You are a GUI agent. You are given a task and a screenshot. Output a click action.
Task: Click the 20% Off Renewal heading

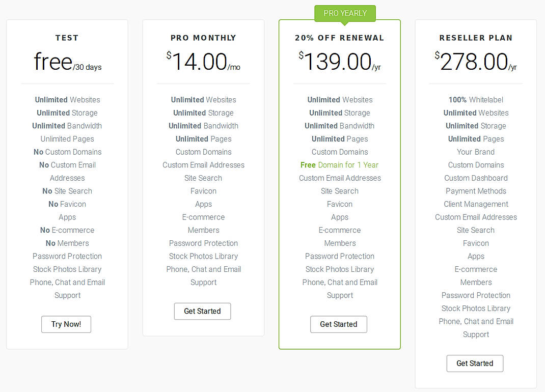pyautogui.click(x=340, y=38)
